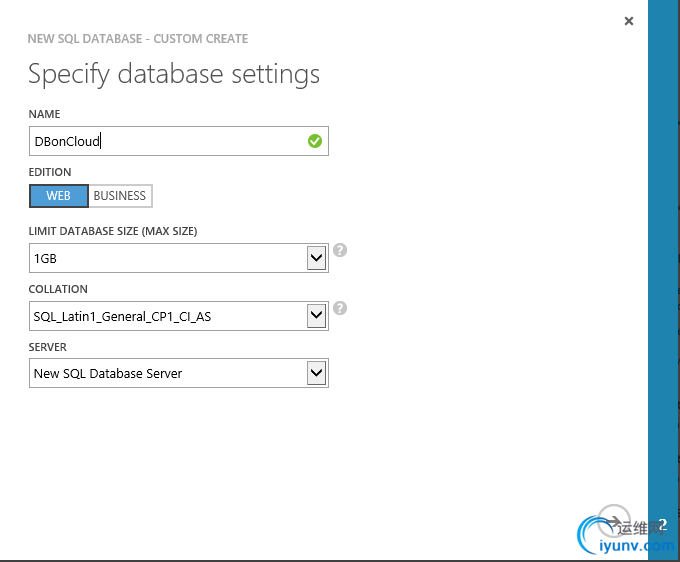Viewport: 680px width, 562px height.
Task: Click the green checkmark in Name field
Action: pyautogui.click(x=315, y=141)
